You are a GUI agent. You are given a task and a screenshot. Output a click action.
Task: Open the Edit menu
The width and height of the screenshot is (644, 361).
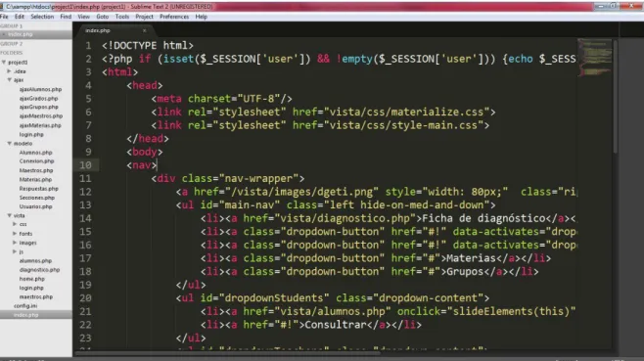20,17
